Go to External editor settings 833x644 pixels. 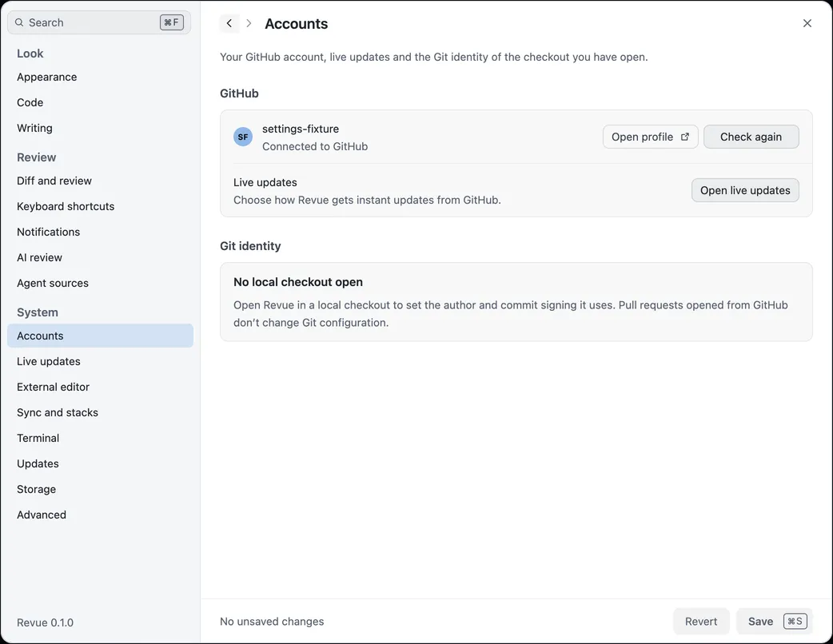point(101,387)
